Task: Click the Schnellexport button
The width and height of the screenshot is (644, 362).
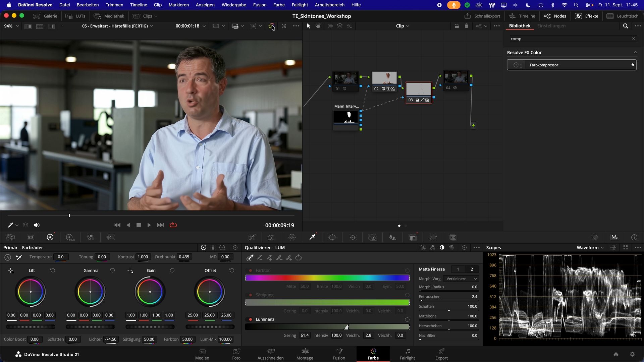Action: click(482, 16)
